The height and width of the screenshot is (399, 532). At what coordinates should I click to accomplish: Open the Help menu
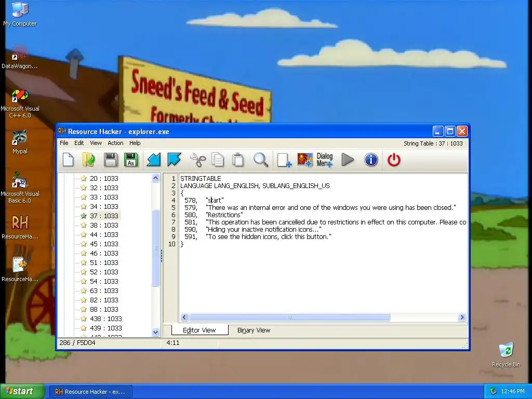pos(135,143)
